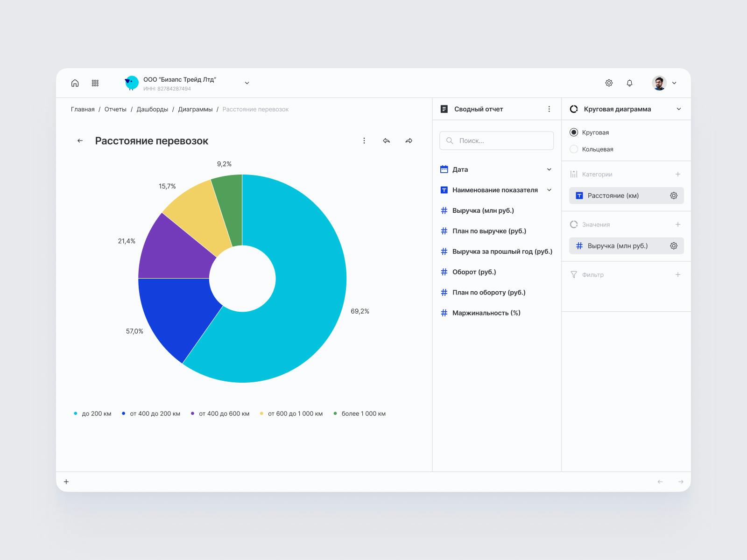
Task: Go to next page arrow at bottom
Action: (x=681, y=482)
